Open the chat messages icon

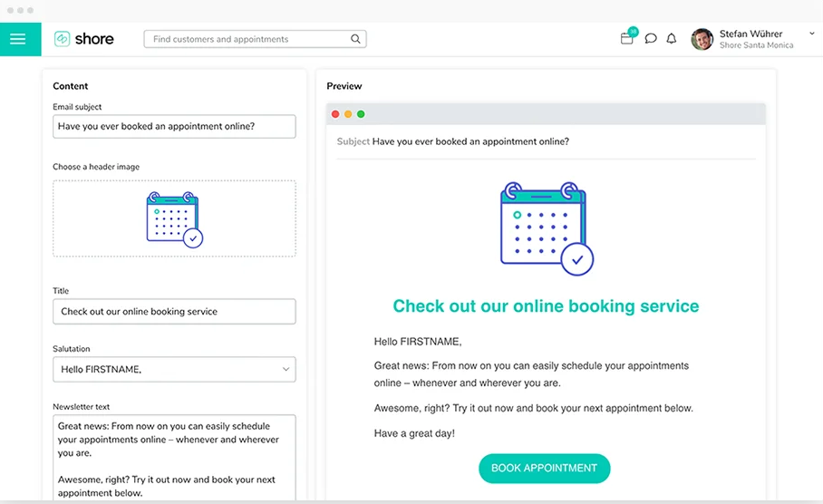click(651, 39)
